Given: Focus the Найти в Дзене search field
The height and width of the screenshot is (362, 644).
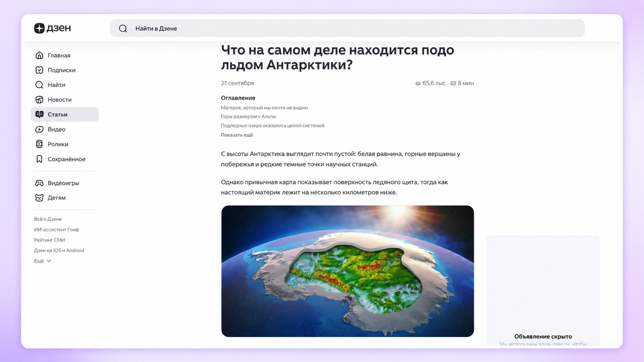Looking at the screenshot, I should pyautogui.click(x=347, y=28).
